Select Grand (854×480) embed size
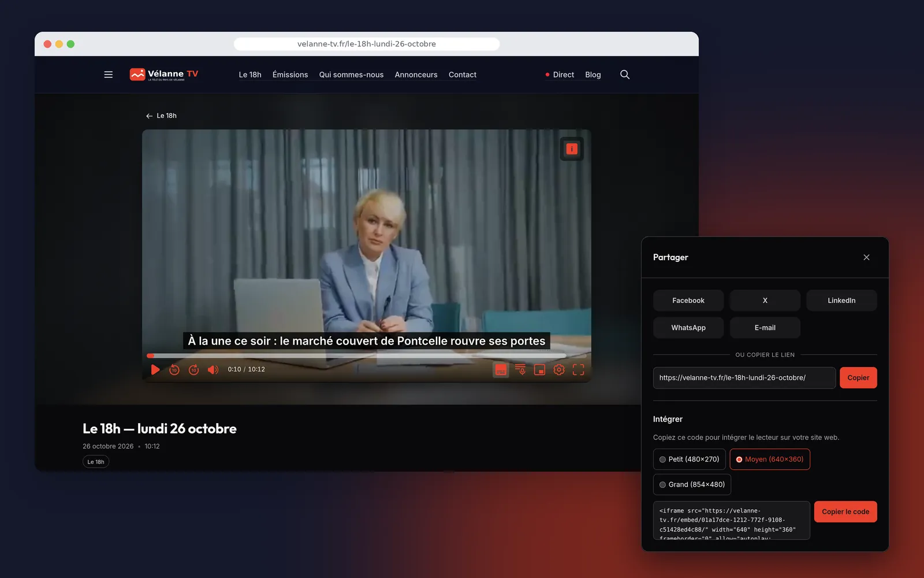The image size is (924, 578). coord(692,484)
